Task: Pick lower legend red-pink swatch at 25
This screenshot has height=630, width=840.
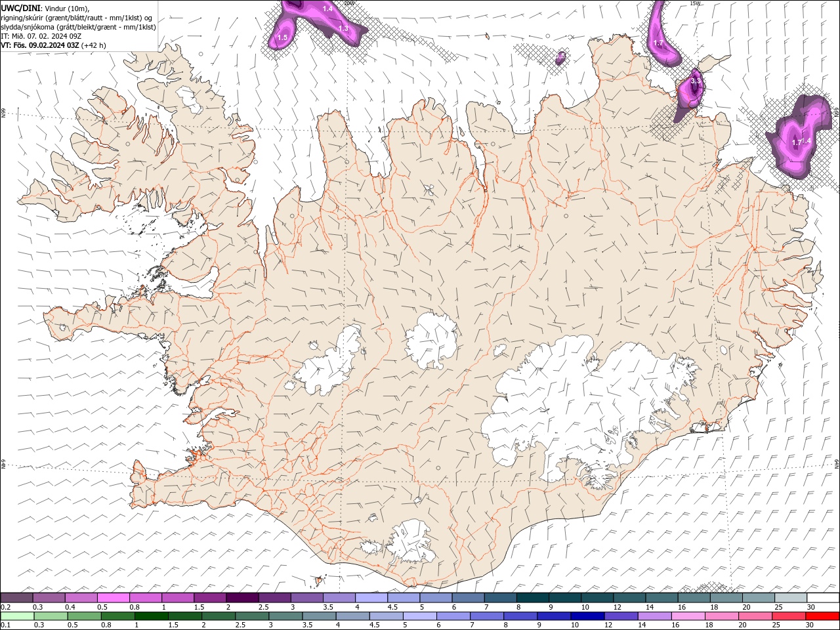Action: [x=789, y=616]
